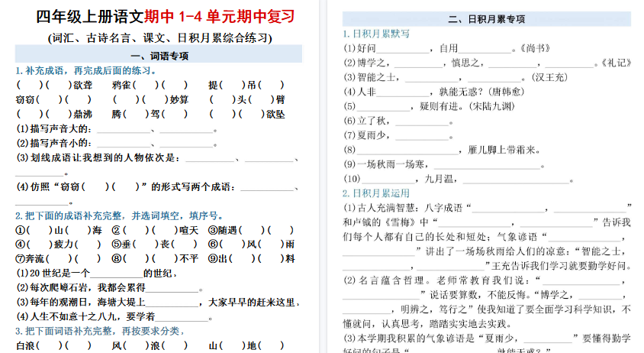Click the idiom ending in 欲坠
This screenshot has height=353, width=644.
[x=247, y=114]
